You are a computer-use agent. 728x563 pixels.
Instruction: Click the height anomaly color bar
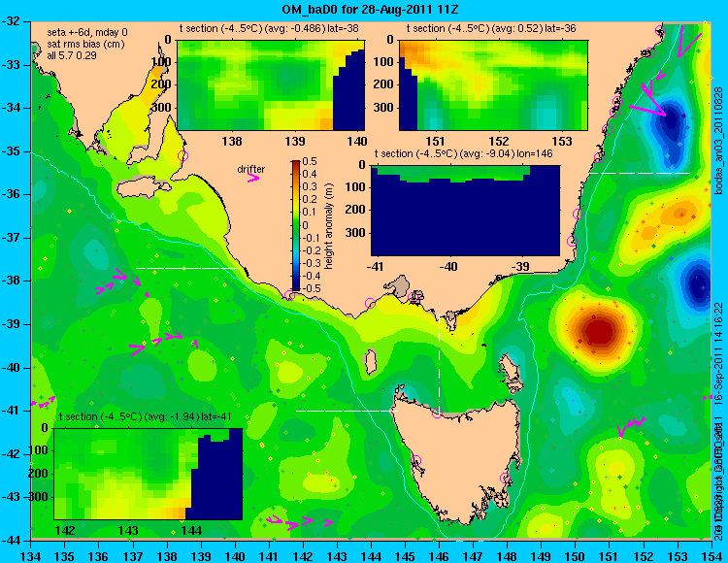[296, 225]
